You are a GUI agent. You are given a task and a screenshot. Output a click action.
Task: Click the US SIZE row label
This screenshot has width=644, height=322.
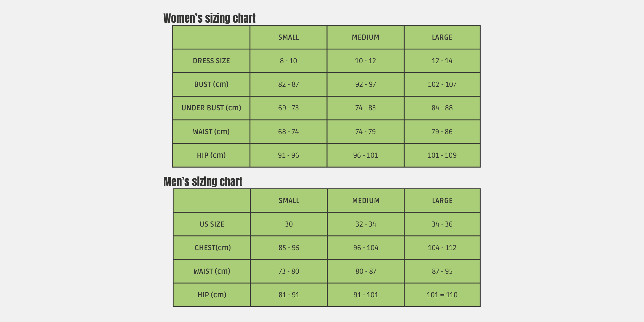click(x=212, y=224)
